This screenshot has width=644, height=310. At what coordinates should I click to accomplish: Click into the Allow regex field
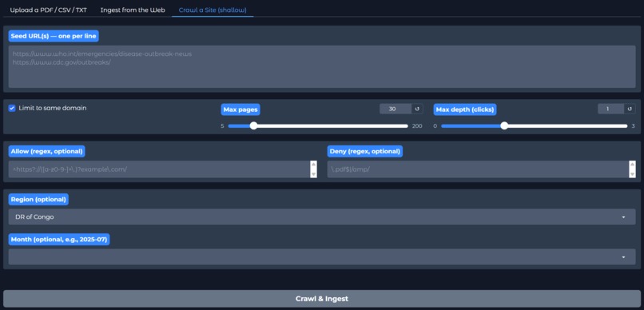pos(159,169)
